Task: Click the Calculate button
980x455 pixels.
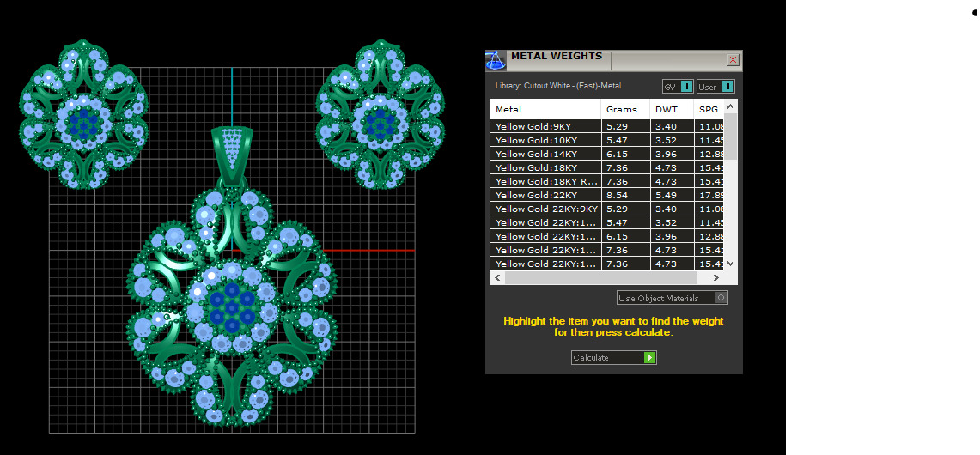Action: (614, 357)
